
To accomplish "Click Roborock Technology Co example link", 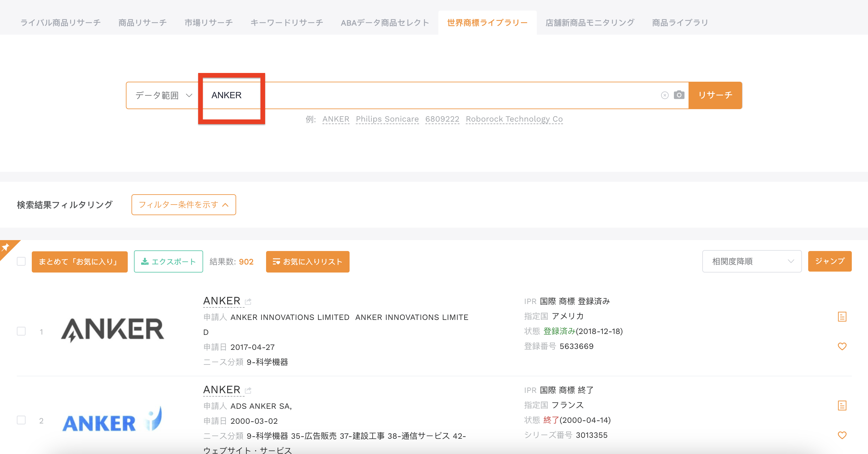I will [514, 119].
